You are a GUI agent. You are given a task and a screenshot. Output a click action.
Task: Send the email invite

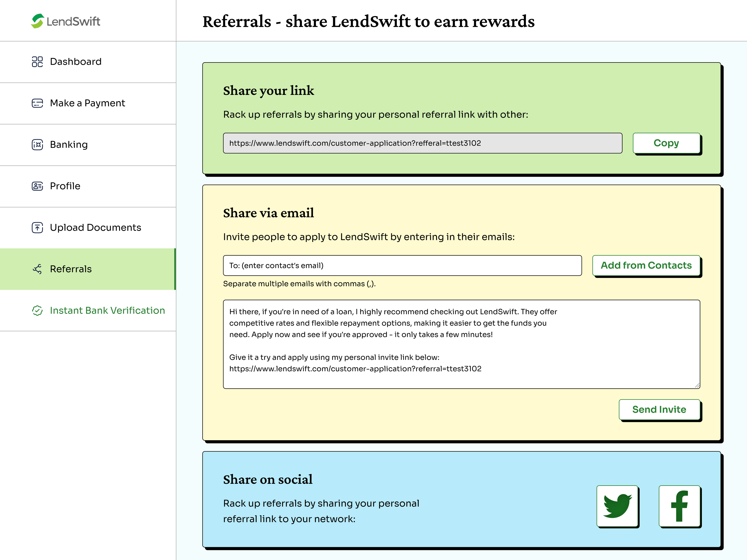click(x=659, y=409)
